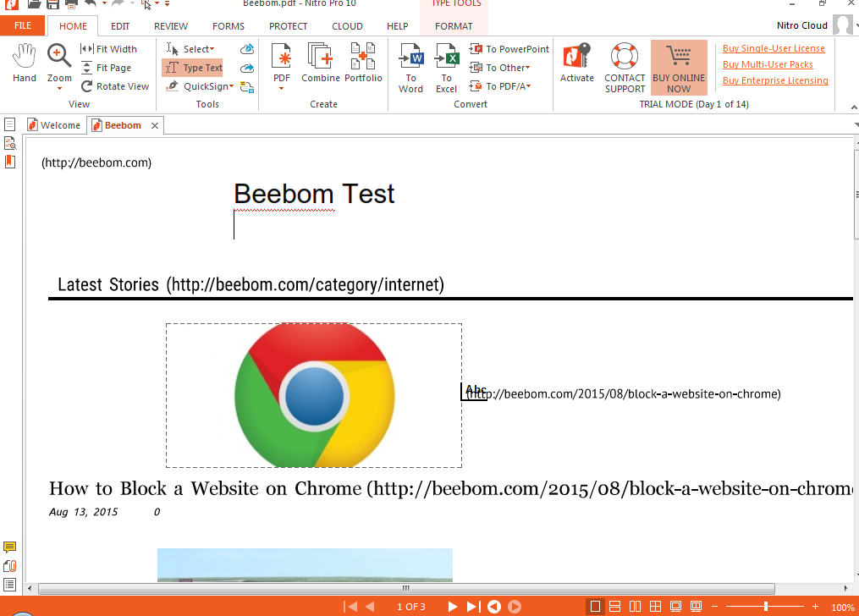
Task: Open the Bookmarks pane in sidebar
Action: point(10,162)
